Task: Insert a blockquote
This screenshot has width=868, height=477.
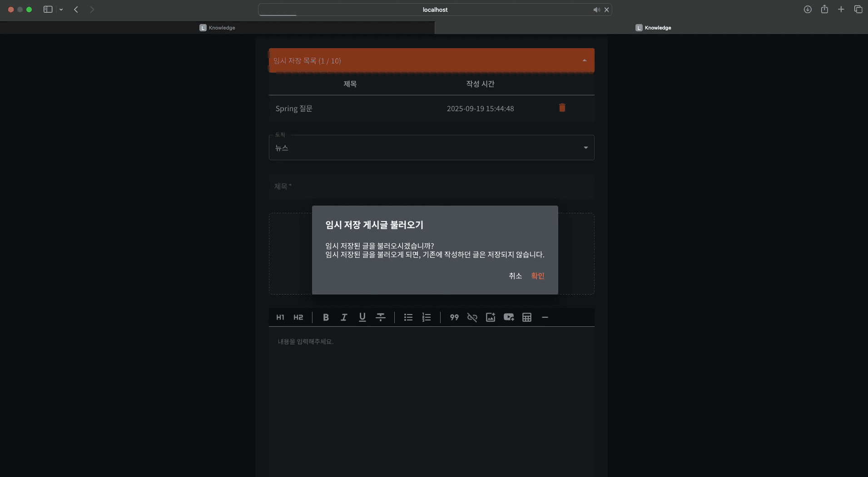Action: 454,317
